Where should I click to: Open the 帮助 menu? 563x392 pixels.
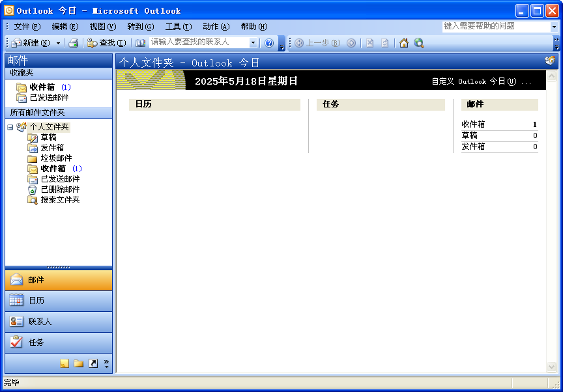pyautogui.click(x=254, y=27)
